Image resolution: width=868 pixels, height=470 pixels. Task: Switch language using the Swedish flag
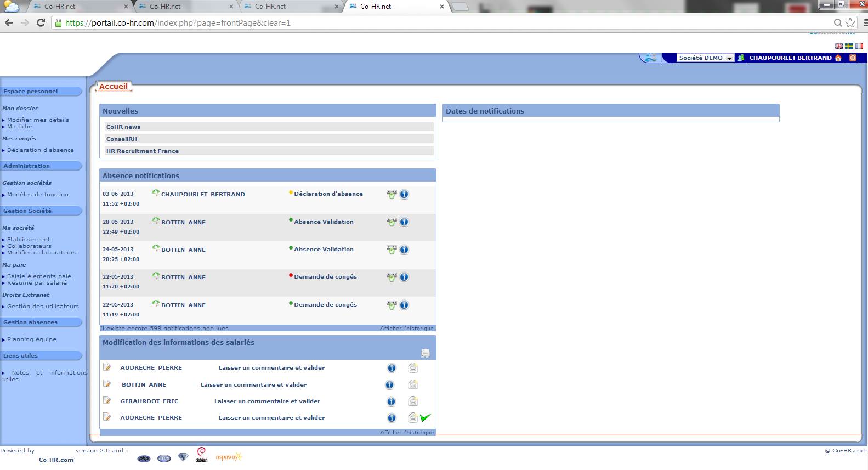tap(849, 46)
